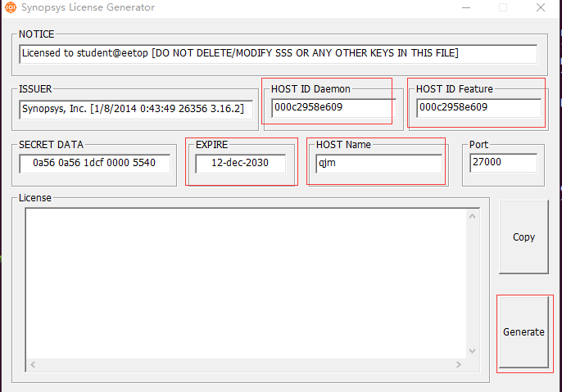Click inside the License text area
Screen dimensions: 562x392
[x=246, y=283]
